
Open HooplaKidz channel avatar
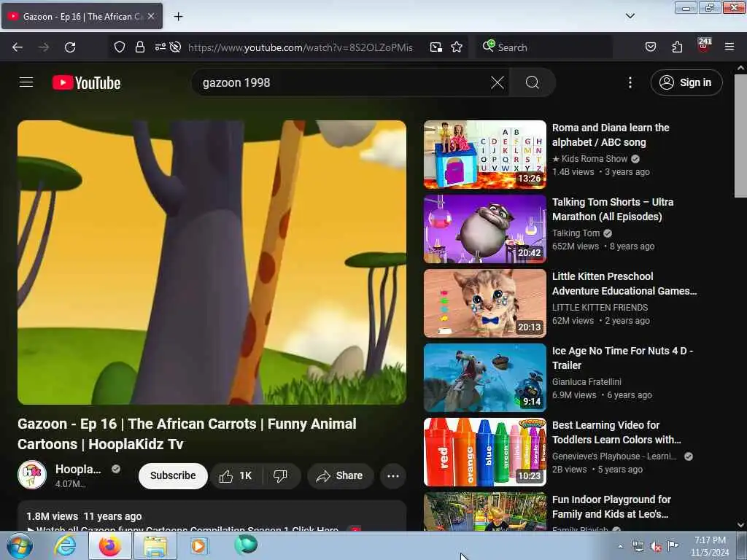[32, 475]
